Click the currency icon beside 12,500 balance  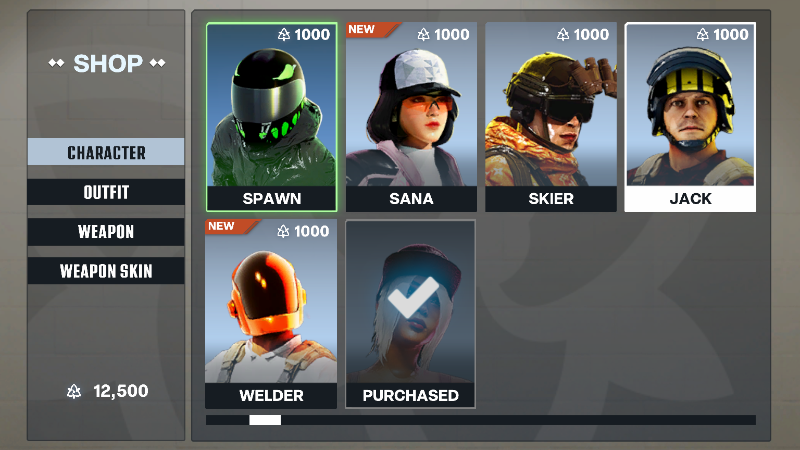click(x=74, y=391)
